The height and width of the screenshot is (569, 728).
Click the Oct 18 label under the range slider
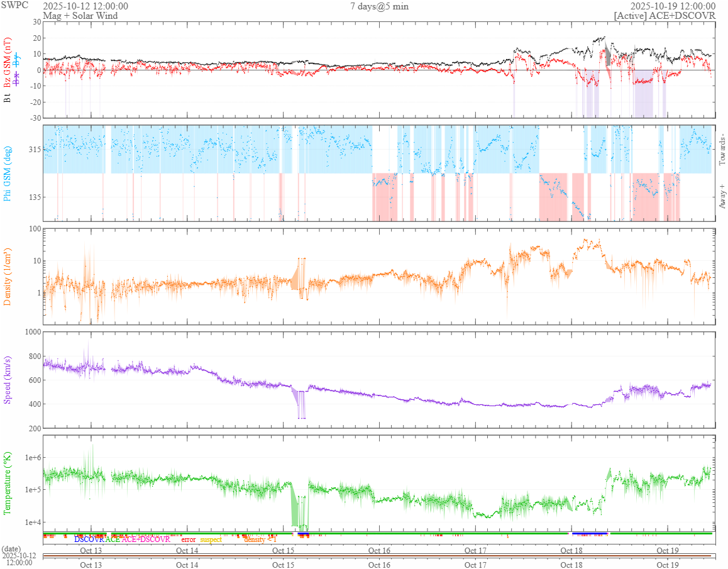click(571, 565)
